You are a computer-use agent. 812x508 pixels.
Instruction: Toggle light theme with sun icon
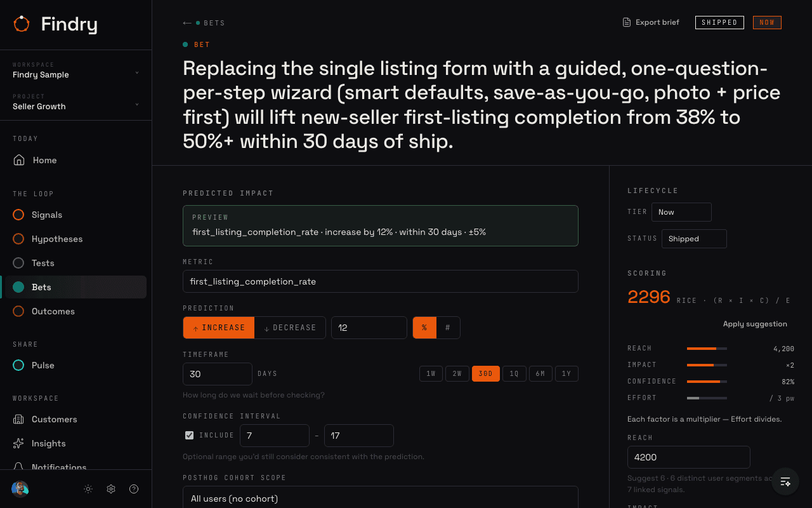tap(88, 489)
